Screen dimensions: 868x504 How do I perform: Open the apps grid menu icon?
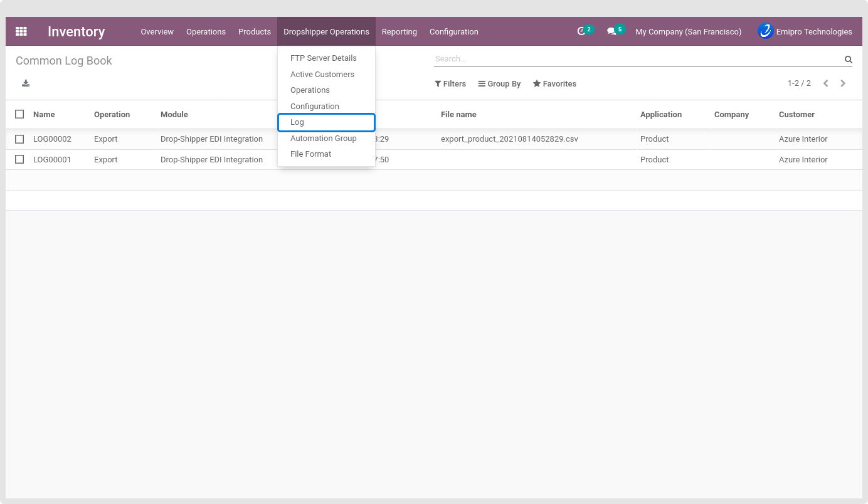point(21,31)
